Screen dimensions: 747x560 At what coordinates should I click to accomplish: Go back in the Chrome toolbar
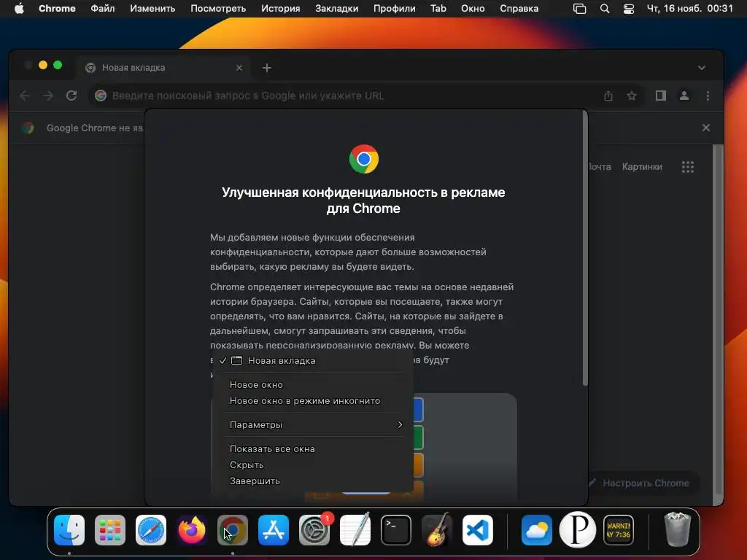pos(25,96)
